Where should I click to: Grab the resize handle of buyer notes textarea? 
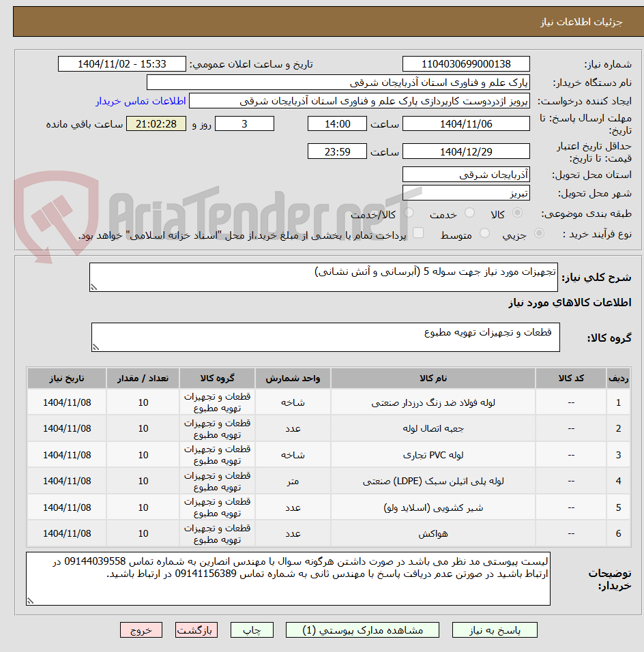coord(31,601)
